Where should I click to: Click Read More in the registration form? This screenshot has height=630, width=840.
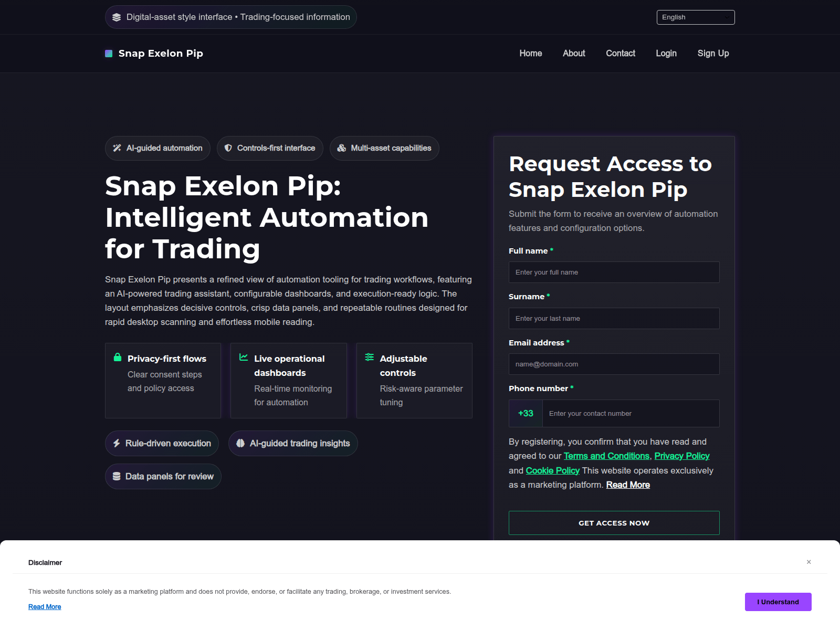[628, 485]
